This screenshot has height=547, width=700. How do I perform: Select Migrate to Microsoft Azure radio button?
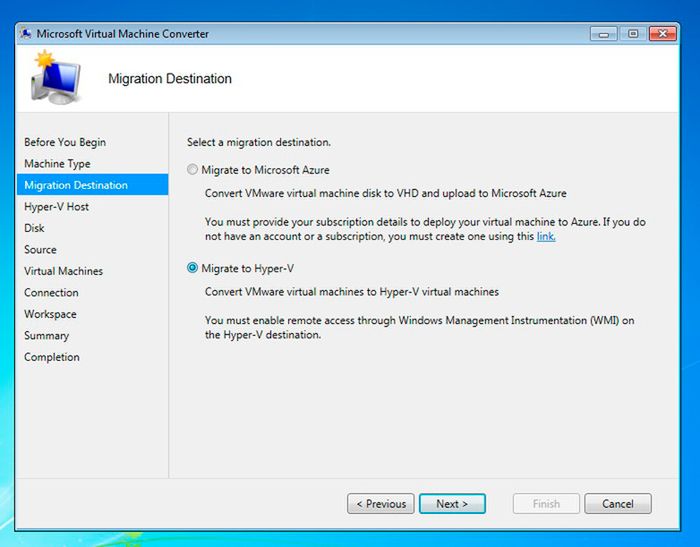(x=192, y=170)
